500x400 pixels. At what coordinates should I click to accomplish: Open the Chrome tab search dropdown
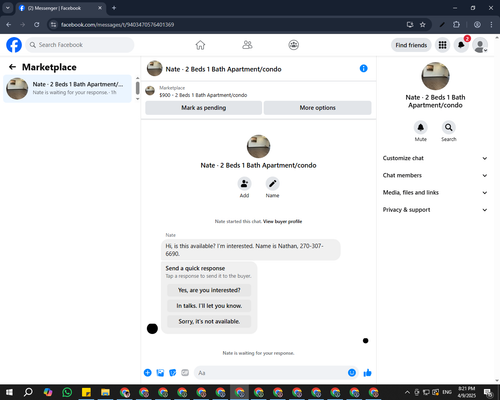pos(8,8)
